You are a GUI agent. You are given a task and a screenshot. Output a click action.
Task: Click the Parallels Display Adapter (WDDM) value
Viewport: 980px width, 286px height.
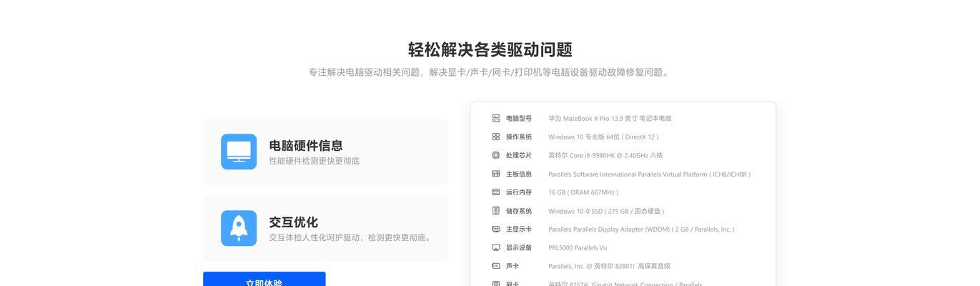[x=641, y=230]
